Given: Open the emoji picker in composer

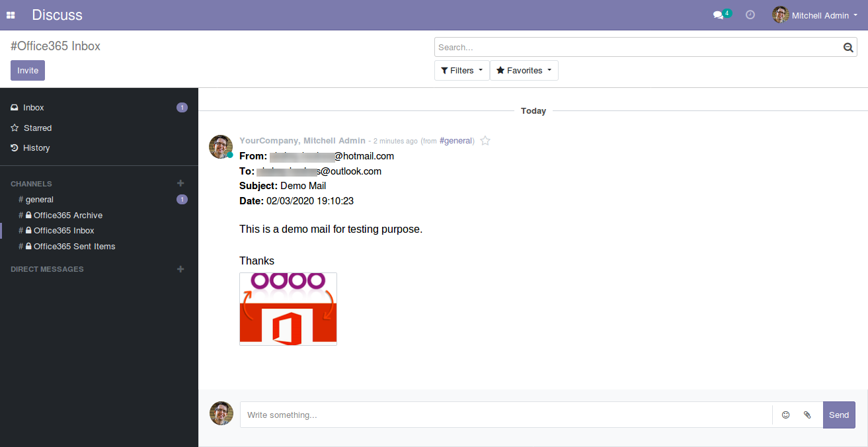Looking at the screenshot, I should (785, 415).
